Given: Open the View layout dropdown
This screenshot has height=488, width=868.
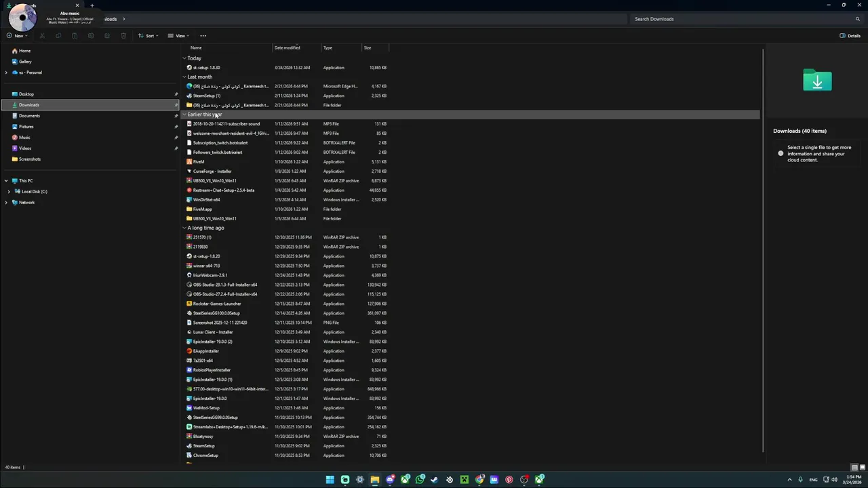Looking at the screenshot, I should (x=178, y=36).
